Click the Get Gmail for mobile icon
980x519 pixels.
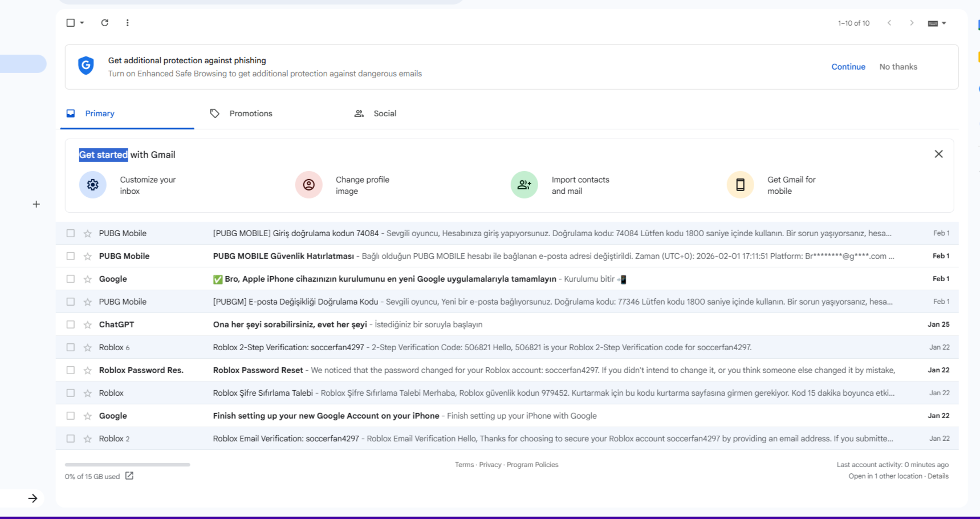[x=741, y=185]
